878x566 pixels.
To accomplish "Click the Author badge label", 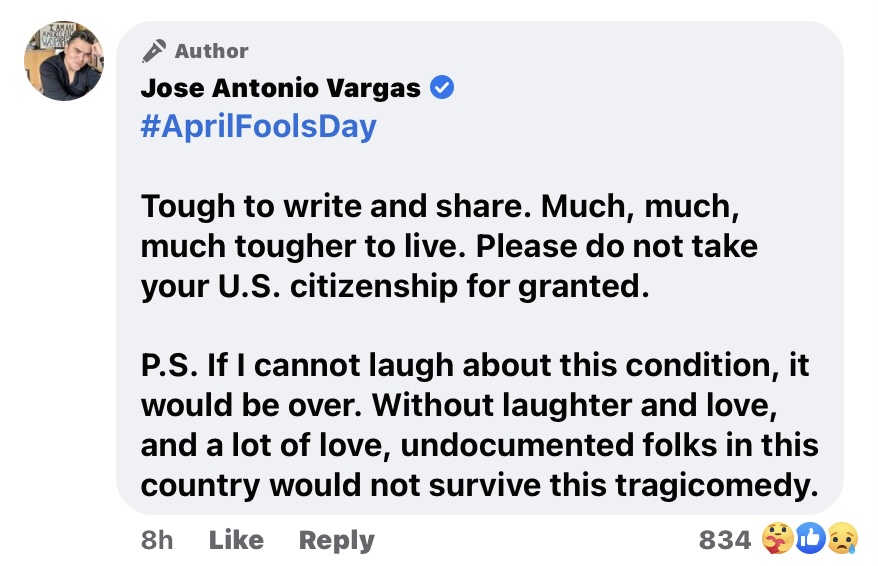I will pos(211,51).
